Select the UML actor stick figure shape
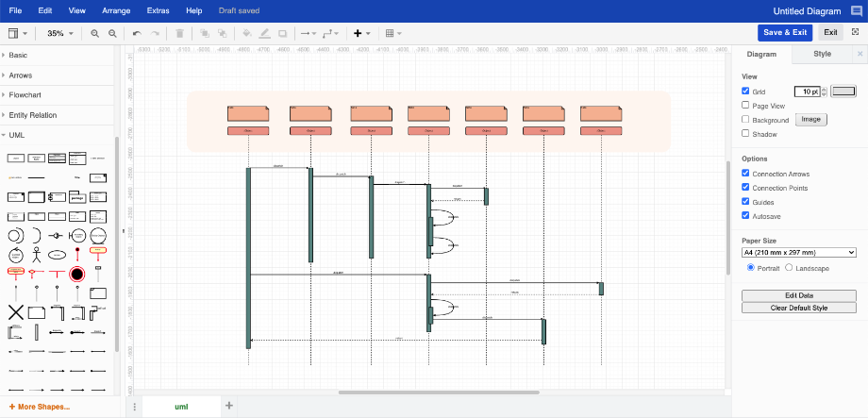The image size is (868, 418). (x=36, y=255)
